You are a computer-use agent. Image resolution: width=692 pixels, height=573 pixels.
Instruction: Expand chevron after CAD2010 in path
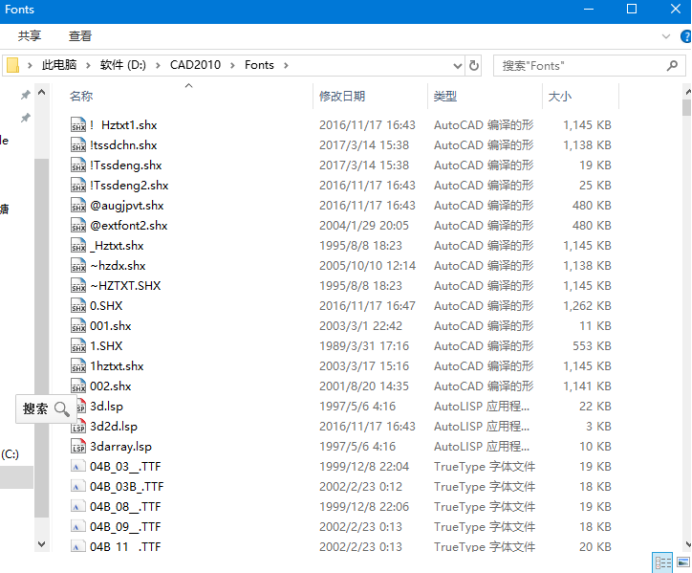pyautogui.click(x=233, y=65)
